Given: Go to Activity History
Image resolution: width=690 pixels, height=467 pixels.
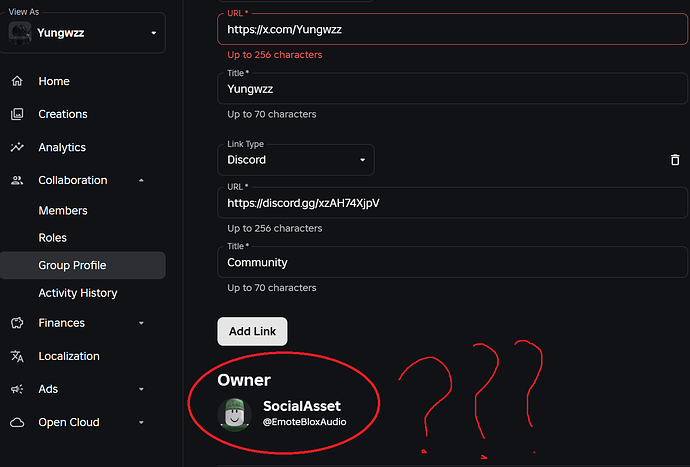Looking at the screenshot, I should pyautogui.click(x=78, y=293).
